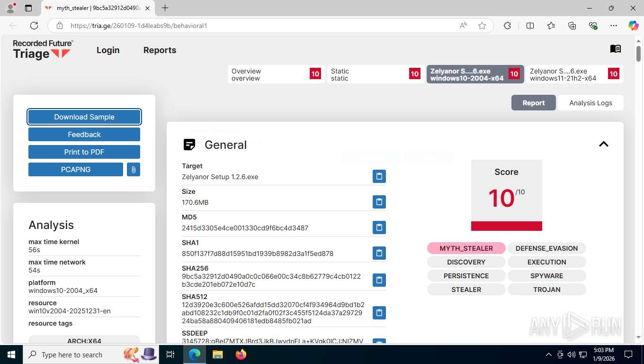Click the browser address bar URL
This screenshot has height=364, width=644.
point(139,26)
